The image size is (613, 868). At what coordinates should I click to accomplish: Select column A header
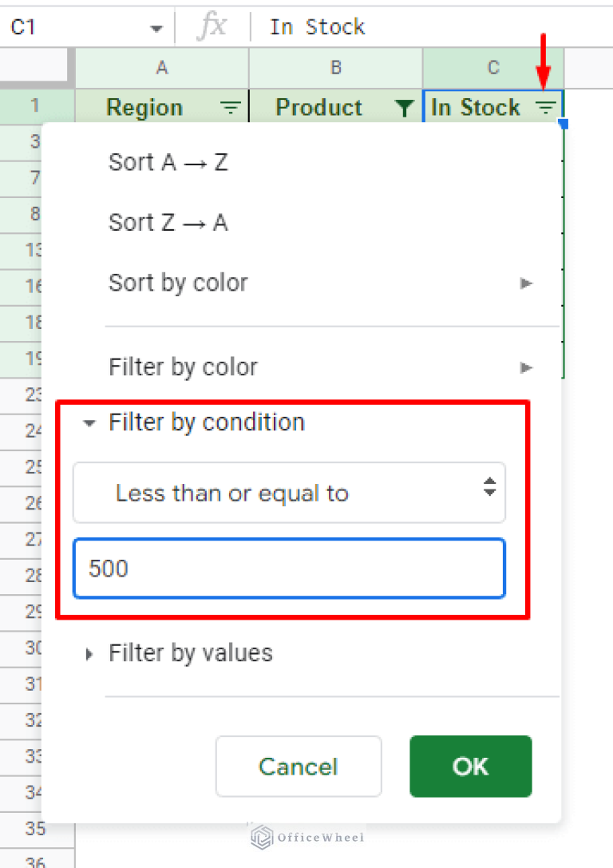[x=162, y=68]
